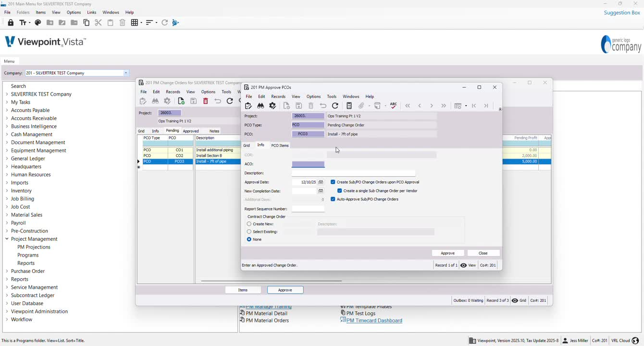Click the grid view icon in main toolbar
The image size is (644, 346).
click(135, 23)
